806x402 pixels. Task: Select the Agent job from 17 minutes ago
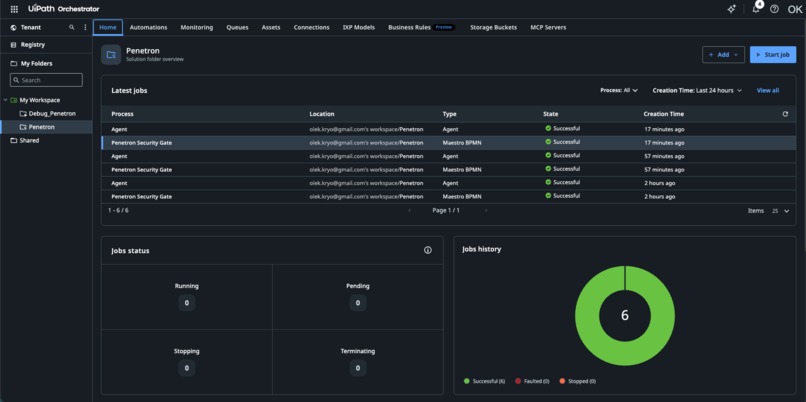448,129
